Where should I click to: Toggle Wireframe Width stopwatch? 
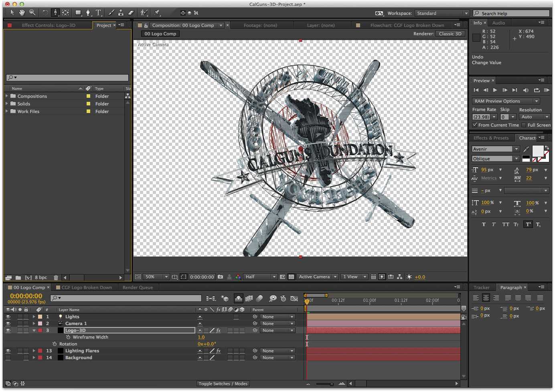pyautogui.click(x=68, y=337)
